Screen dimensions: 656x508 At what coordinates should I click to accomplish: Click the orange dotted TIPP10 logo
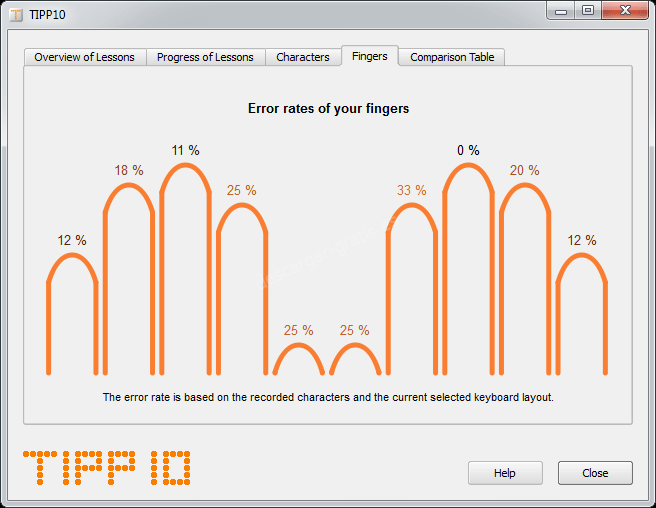click(106, 468)
